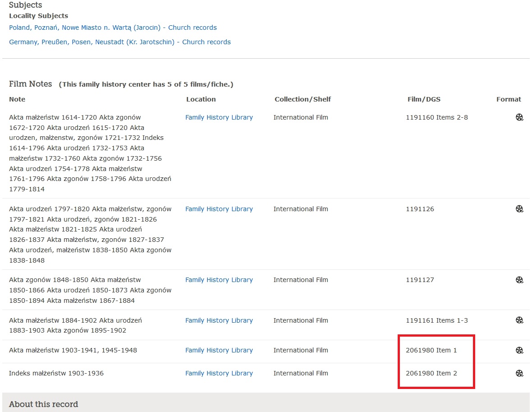The image size is (532, 412).
Task: Open film reel icon for 1191161 Items 1-3
Action: coord(519,320)
